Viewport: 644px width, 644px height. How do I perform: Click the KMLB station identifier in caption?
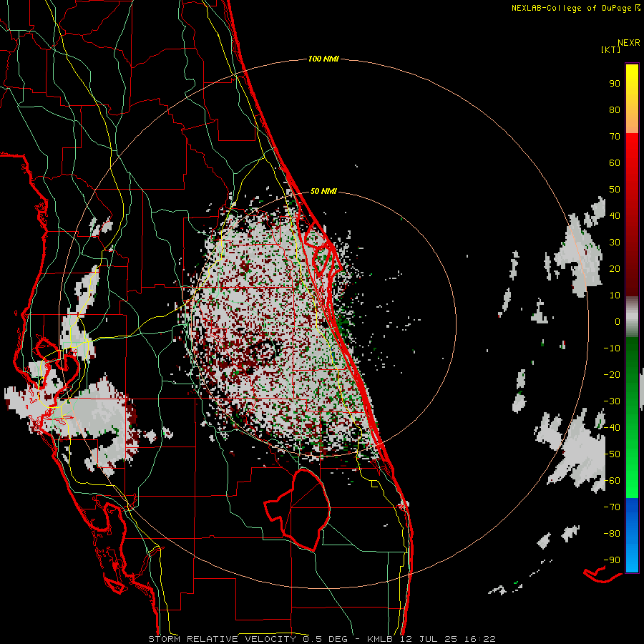pos(380,639)
